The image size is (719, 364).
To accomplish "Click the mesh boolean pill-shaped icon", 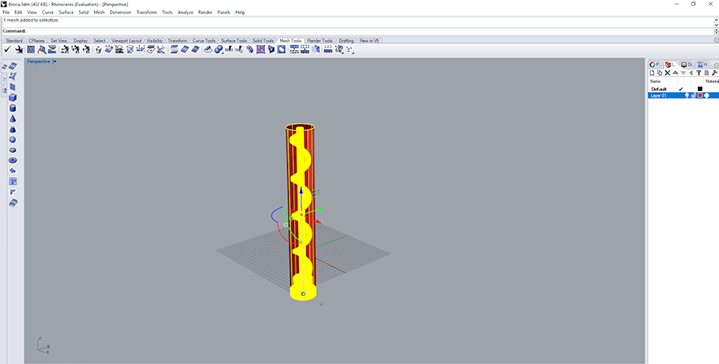I will (x=218, y=50).
